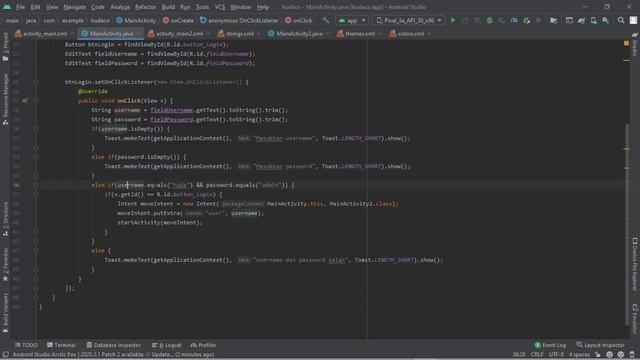This screenshot has width=640, height=360.
Task: Open the Project tool window from left sidebar
Action: click(5, 47)
